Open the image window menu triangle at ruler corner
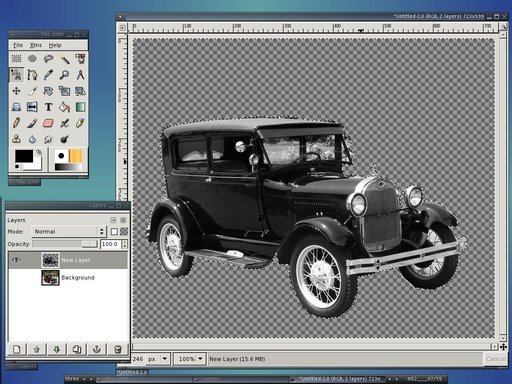Image resolution: width=512 pixels, height=384 pixels. point(123,28)
